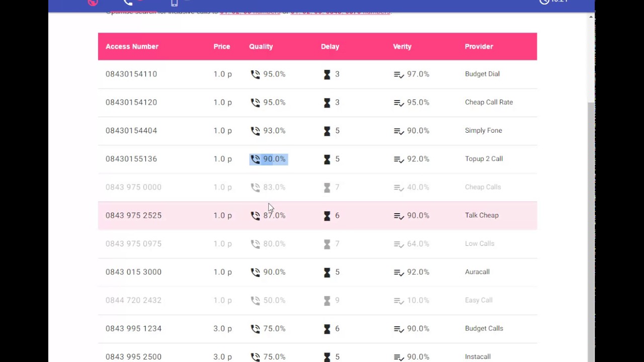644x362 pixels.
Task: Click the highlighted 90.0% quality value for Topup 2 Call
Action: 274,159
